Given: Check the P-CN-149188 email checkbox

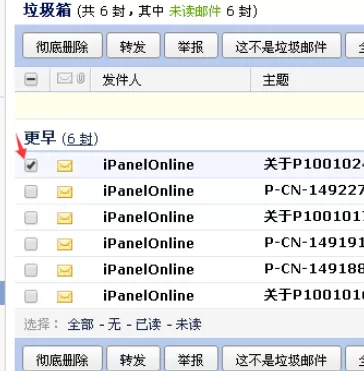Looking at the screenshot, I should click(x=31, y=270).
